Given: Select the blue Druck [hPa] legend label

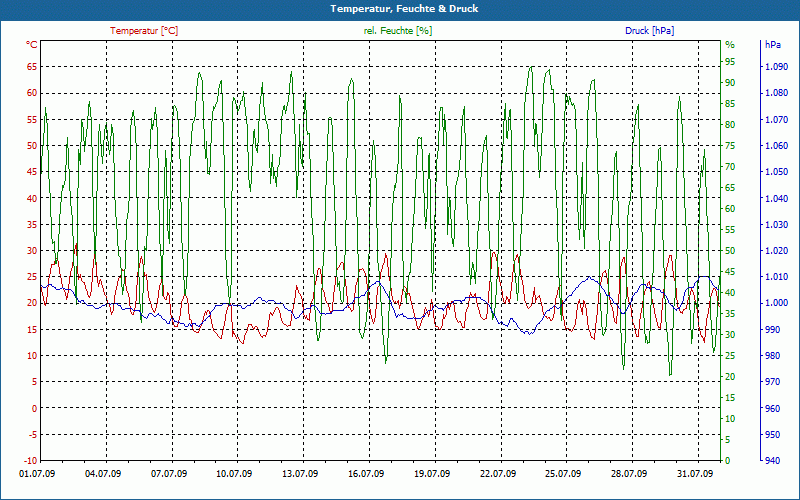Looking at the screenshot, I should (649, 31).
